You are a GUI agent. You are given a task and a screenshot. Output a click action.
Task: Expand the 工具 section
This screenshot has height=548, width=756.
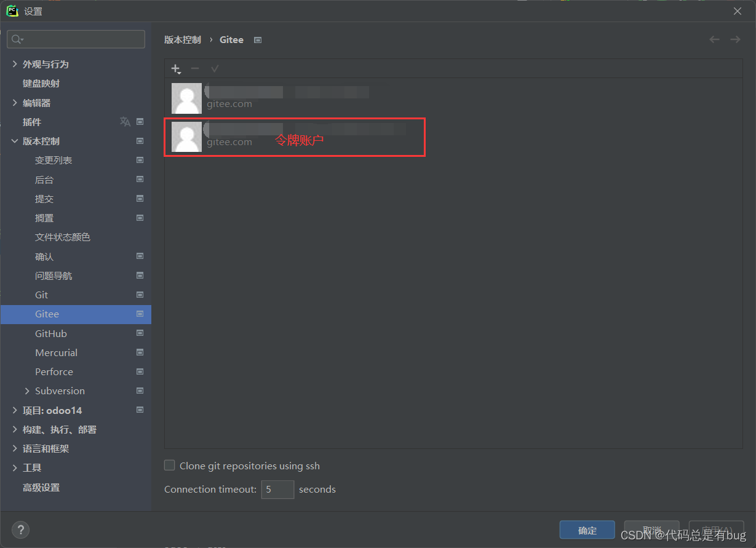coord(15,467)
